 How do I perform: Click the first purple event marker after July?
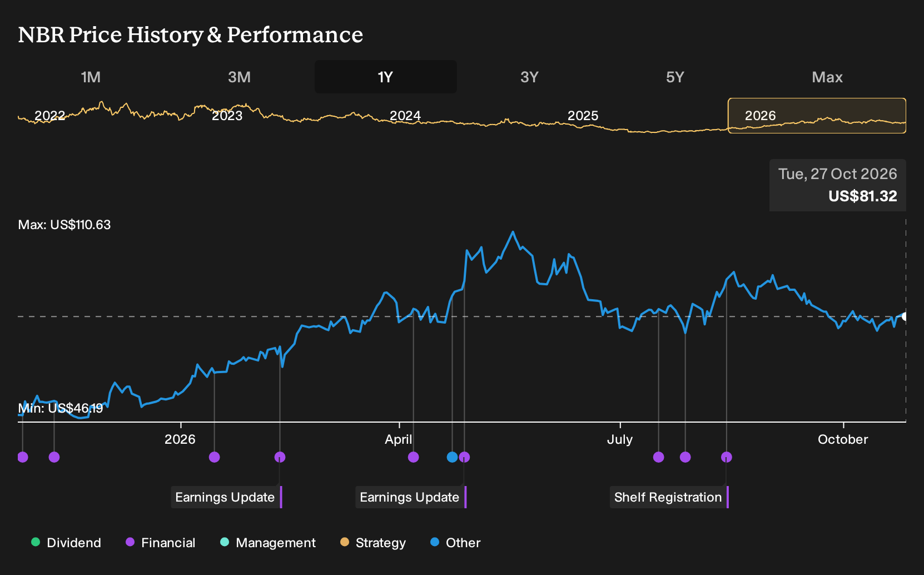click(659, 457)
